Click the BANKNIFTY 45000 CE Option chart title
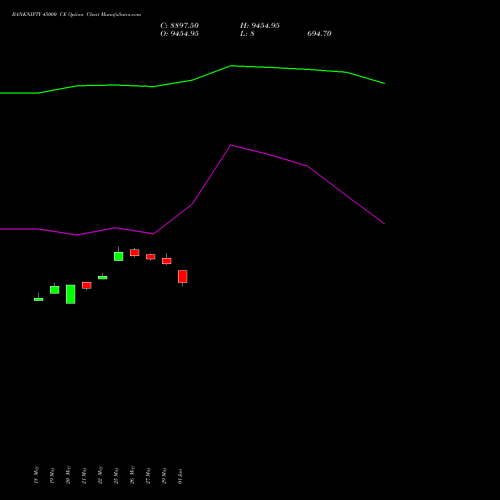This screenshot has width=500, height=500. tap(76, 15)
